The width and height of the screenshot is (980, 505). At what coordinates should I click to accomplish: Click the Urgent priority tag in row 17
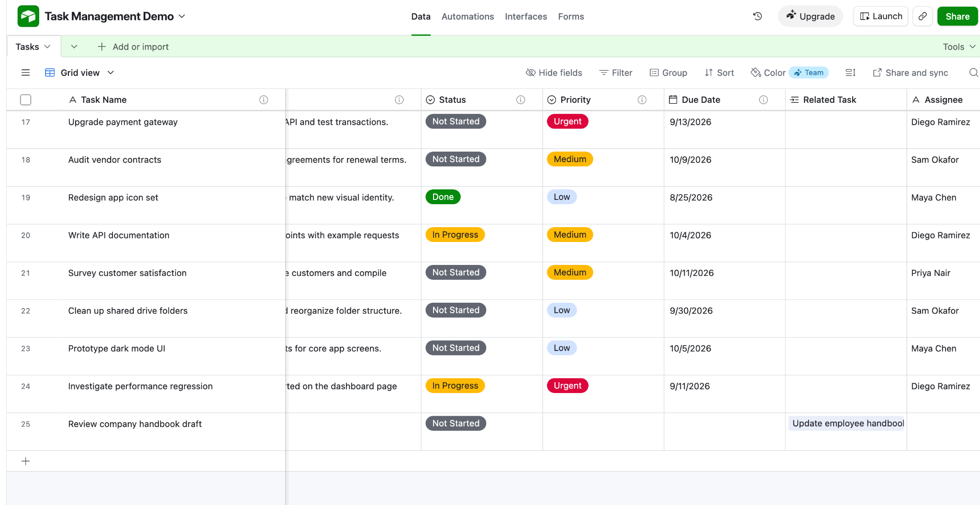568,121
